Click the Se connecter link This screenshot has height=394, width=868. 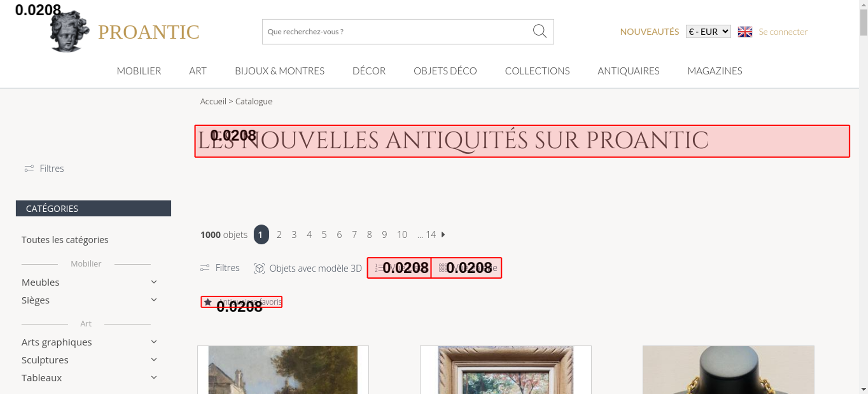[783, 32]
